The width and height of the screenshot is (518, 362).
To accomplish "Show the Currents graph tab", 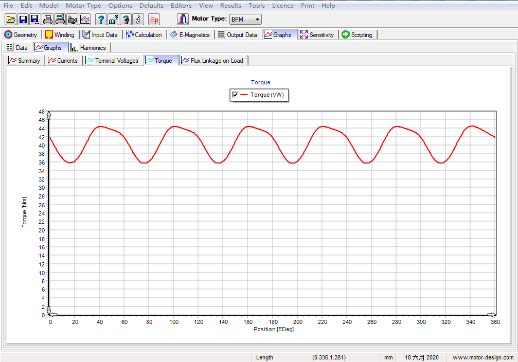I will click(x=63, y=60).
